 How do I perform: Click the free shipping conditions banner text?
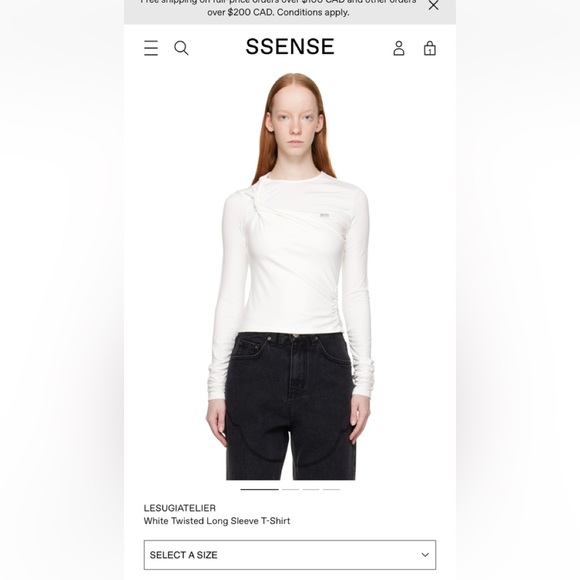tap(278, 8)
